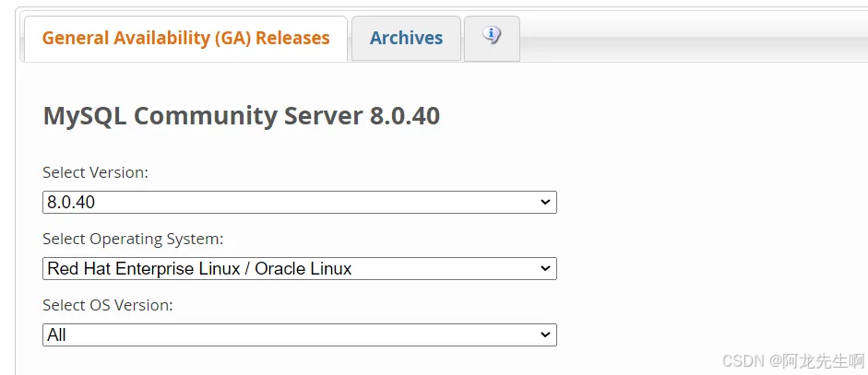Click the 'Select Operating System:' label

tap(133, 240)
